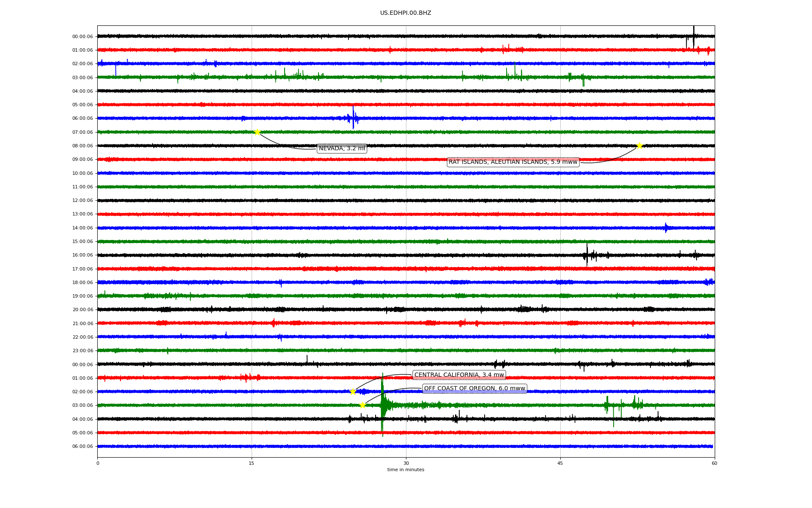Screen dimensions: 812x508
Task: Click the Central California star marker
Action: click(353, 392)
